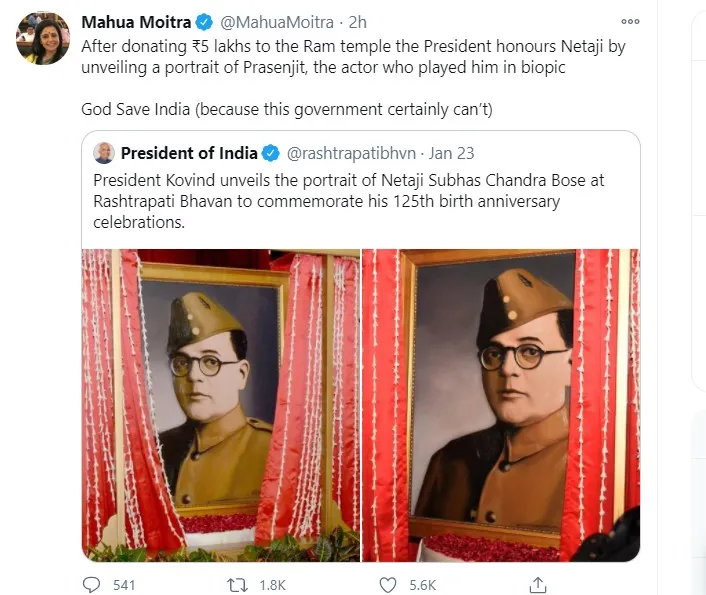
Task: Open Mahua Moitra display name link
Action: click(136, 22)
